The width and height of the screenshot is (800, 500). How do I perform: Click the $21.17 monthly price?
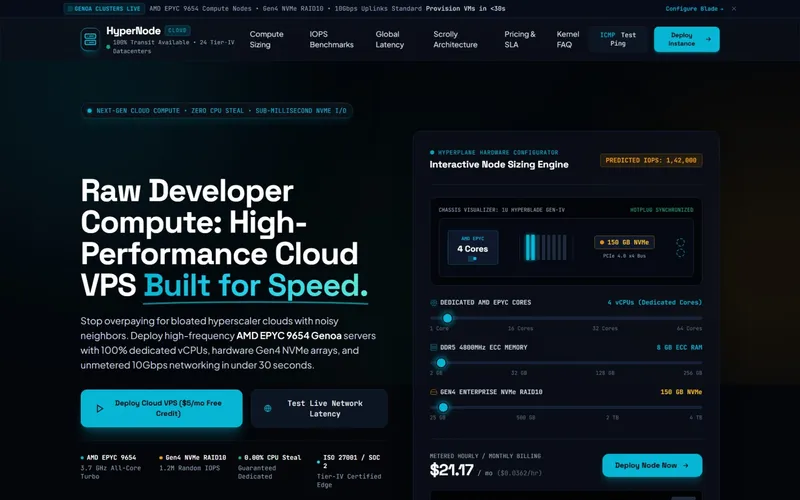point(452,470)
